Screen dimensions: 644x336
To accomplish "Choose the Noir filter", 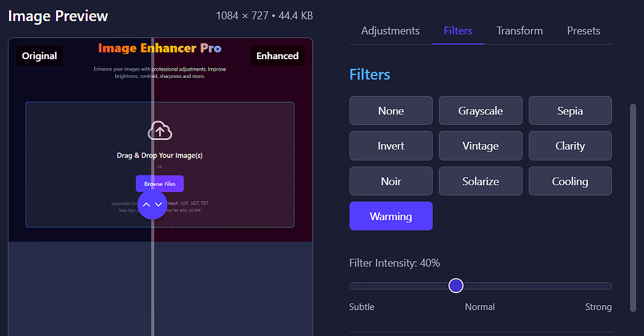I will (x=391, y=181).
